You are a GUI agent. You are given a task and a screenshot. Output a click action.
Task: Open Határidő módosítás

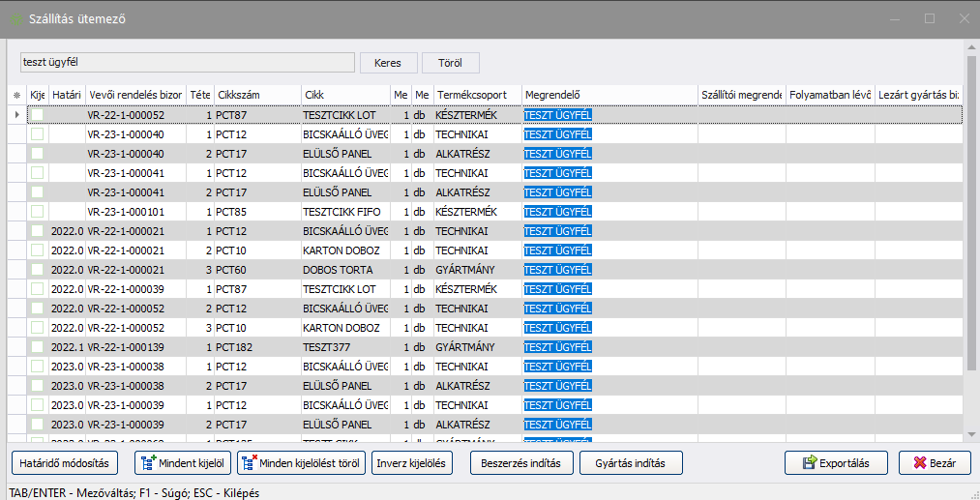[65, 463]
